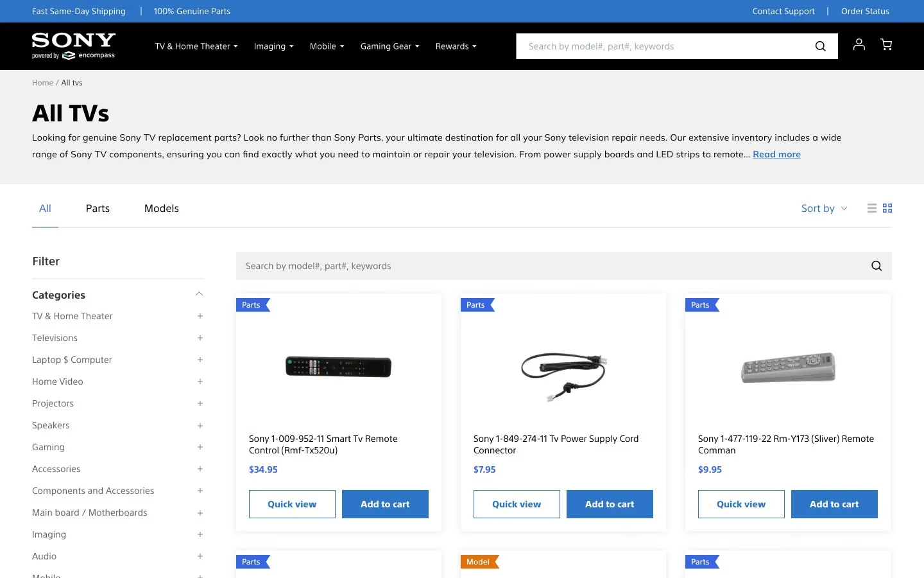Screen dimensions: 924x578
Task: Collapse the Categories filter section
Action: click(x=199, y=294)
